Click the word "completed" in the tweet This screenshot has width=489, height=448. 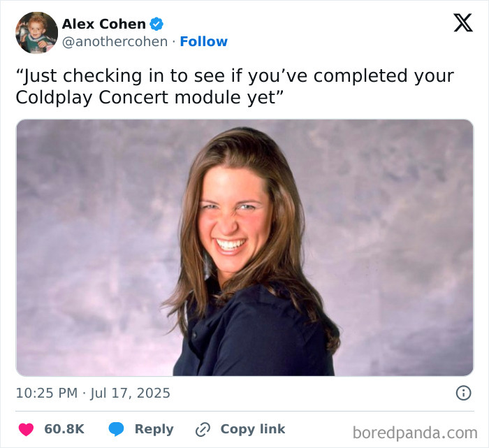(x=360, y=76)
